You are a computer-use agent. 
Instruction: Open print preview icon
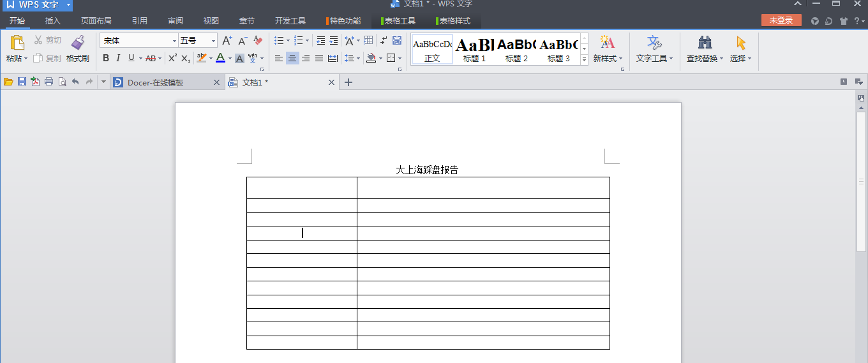click(x=62, y=82)
